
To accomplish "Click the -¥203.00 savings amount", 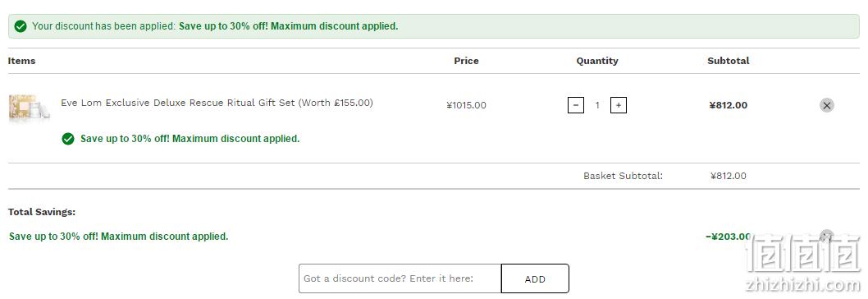I will point(728,237).
